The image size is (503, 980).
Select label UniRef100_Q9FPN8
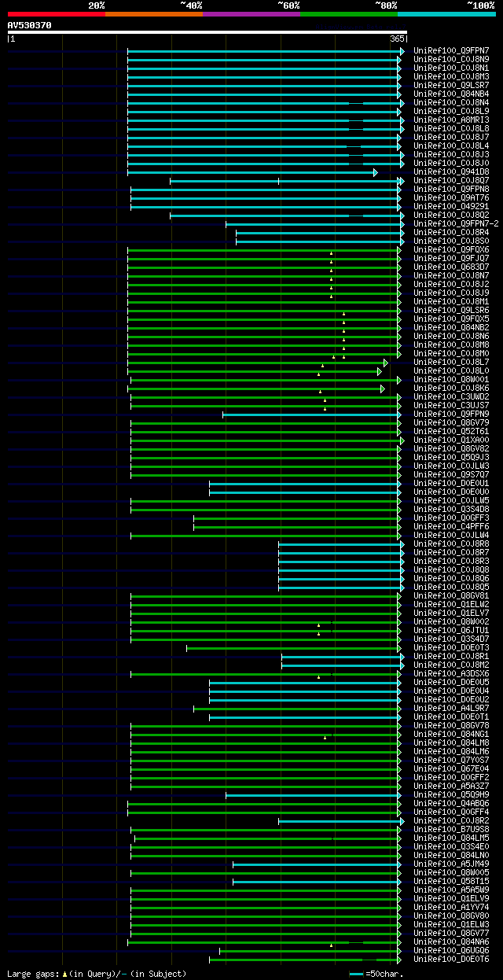(x=451, y=190)
